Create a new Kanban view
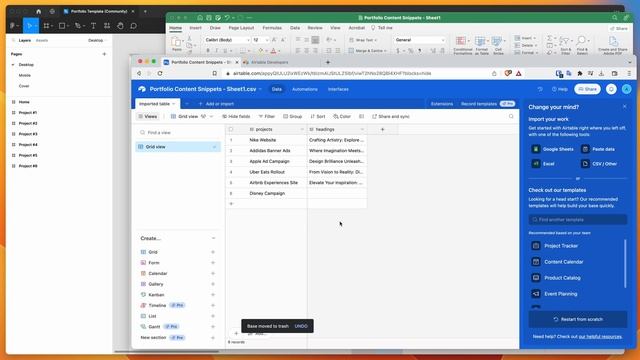Screen dimensions: 640x360 [178, 295]
